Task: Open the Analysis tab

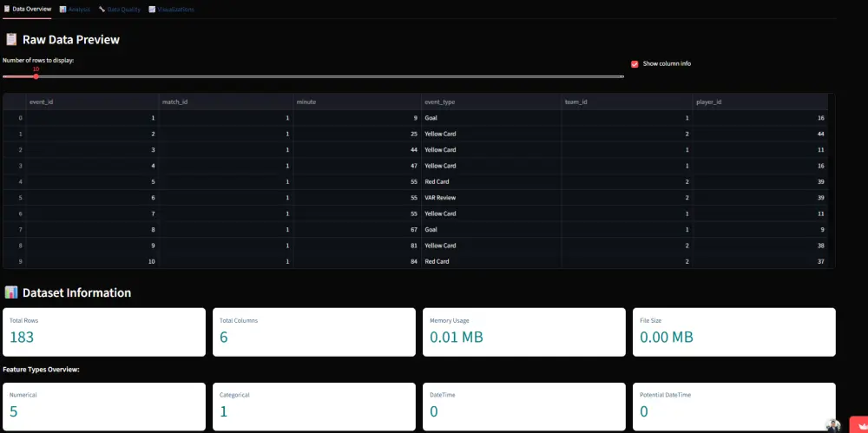Action: click(75, 10)
